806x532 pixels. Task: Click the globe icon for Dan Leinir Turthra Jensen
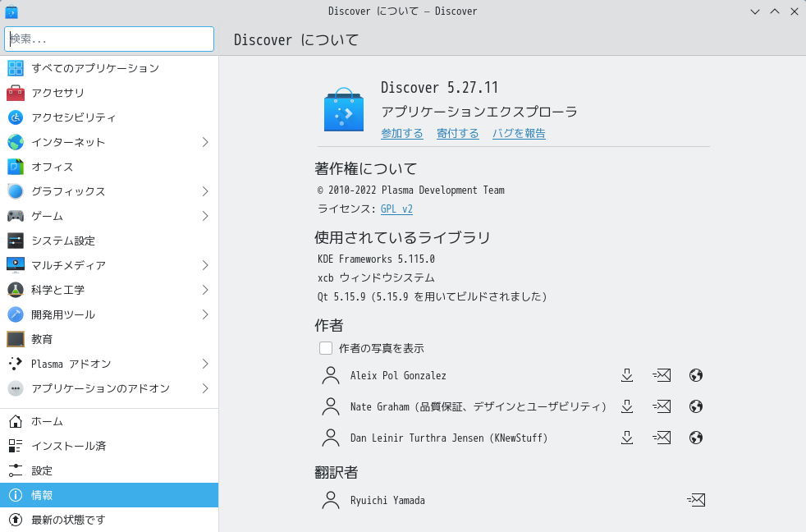pyautogui.click(x=696, y=438)
